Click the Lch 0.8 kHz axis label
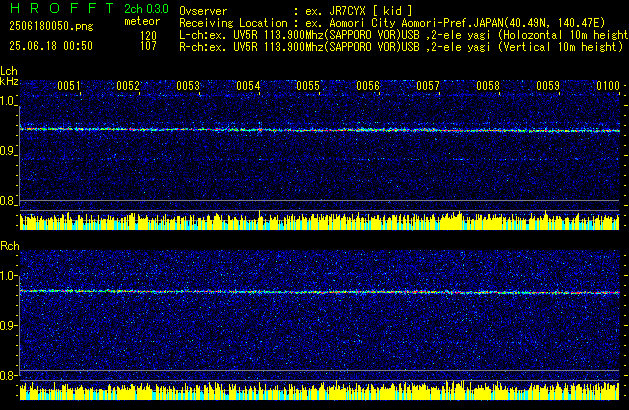 (x=7, y=201)
